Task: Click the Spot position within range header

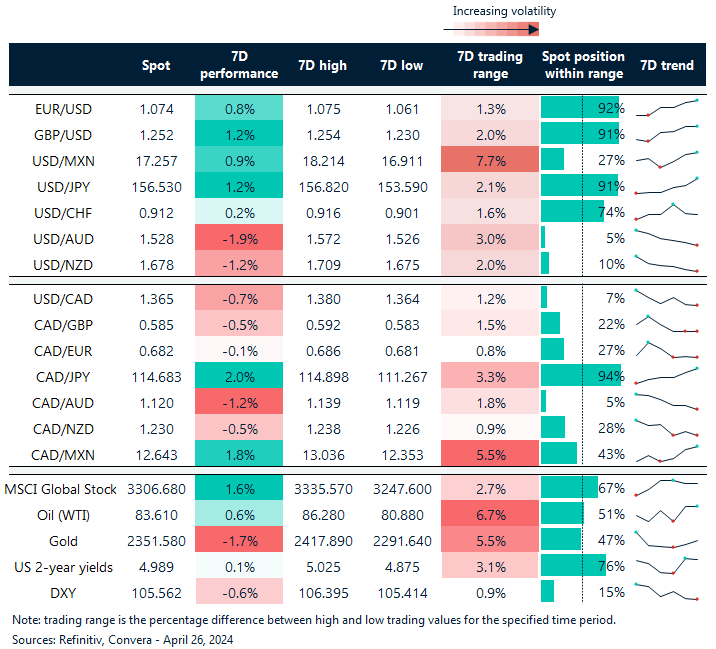Action: click(x=583, y=65)
